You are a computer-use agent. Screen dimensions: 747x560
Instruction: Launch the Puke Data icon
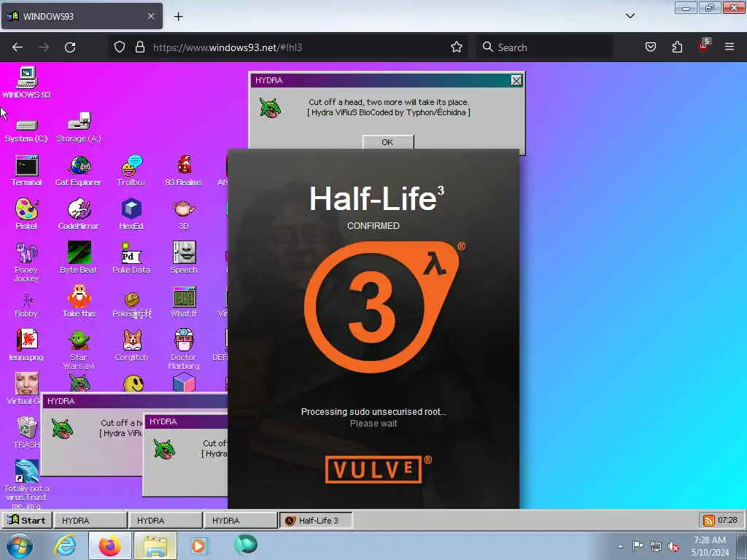point(131,257)
